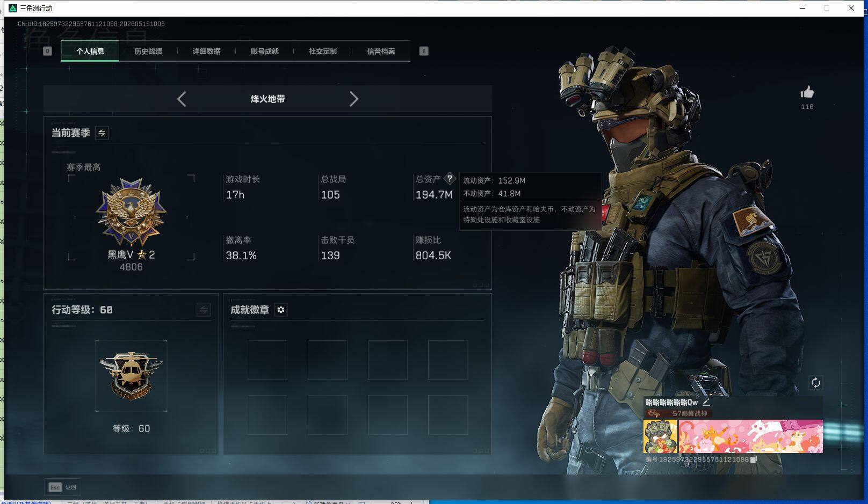Open the 个人信息 tab
The height and width of the screenshot is (504, 868).
click(x=90, y=51)
